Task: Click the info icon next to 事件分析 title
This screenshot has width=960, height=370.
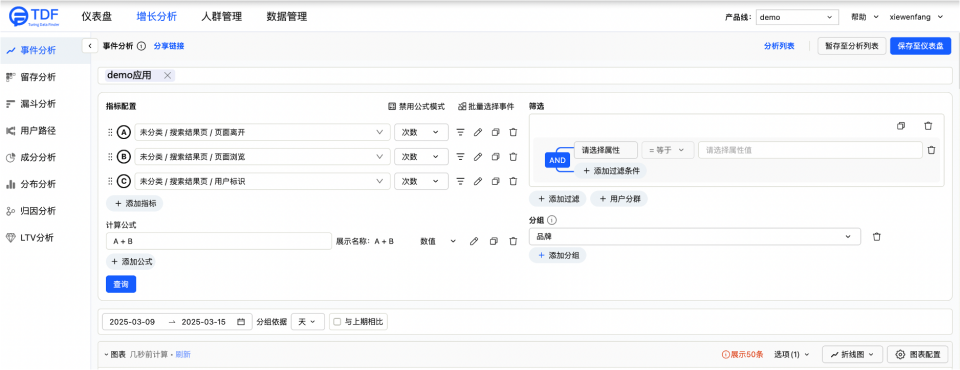Action: point(141,46)
